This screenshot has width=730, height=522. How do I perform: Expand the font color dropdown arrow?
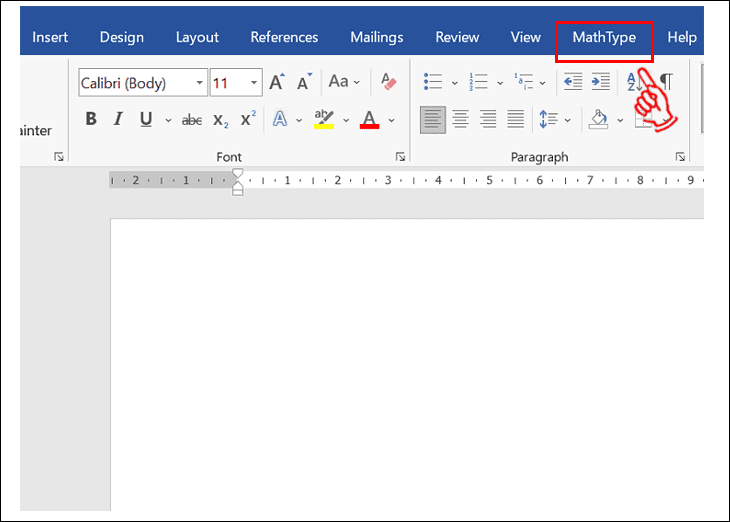tap(392, 121)
